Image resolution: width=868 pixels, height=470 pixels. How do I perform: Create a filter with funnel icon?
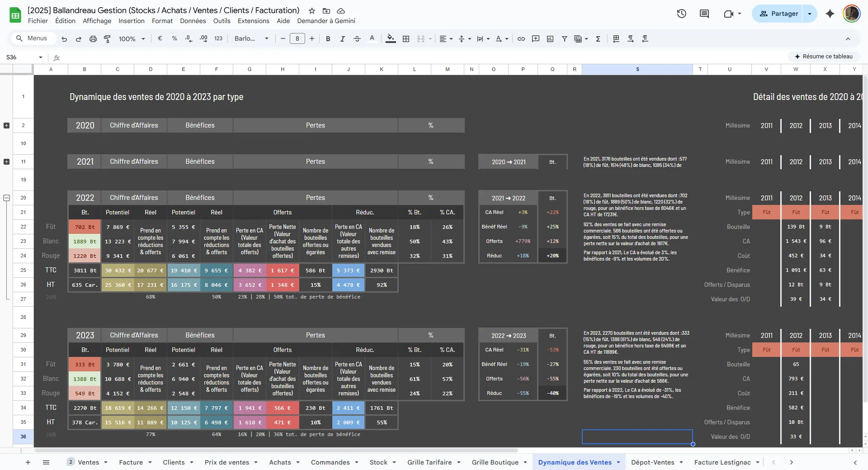click(x=564, y=39)
